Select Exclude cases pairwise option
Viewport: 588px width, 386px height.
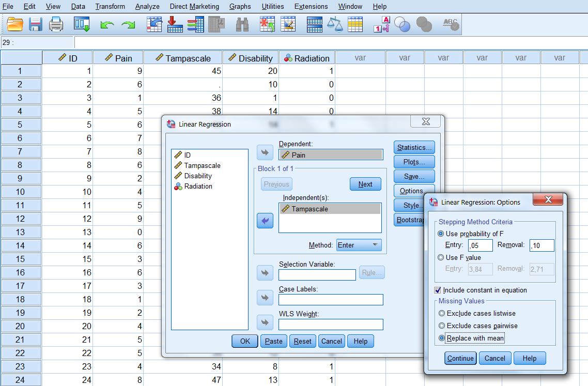click(442, 326)
